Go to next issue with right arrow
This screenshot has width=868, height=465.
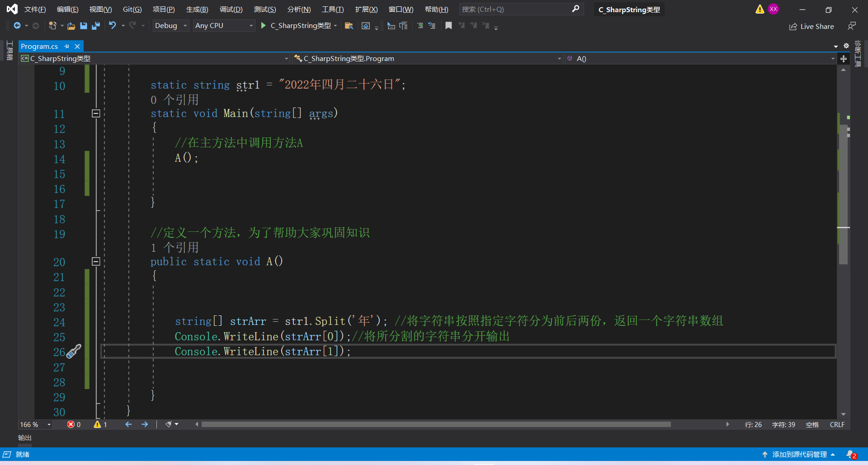[145, 424]
